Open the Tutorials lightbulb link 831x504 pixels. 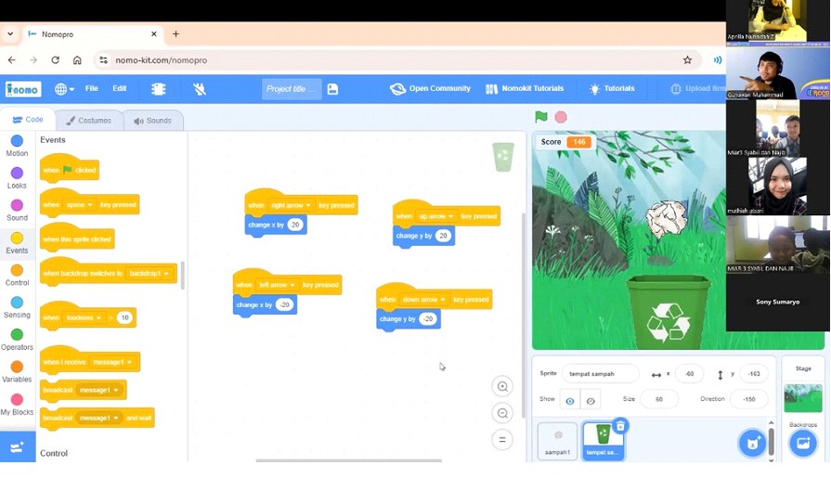(x=612, y=88)
